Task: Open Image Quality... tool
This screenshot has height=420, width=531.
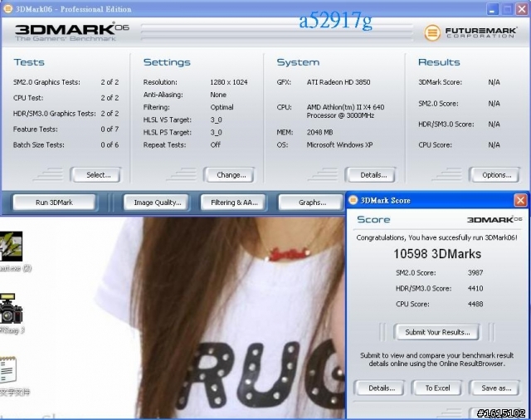Action: click(157, 203)
